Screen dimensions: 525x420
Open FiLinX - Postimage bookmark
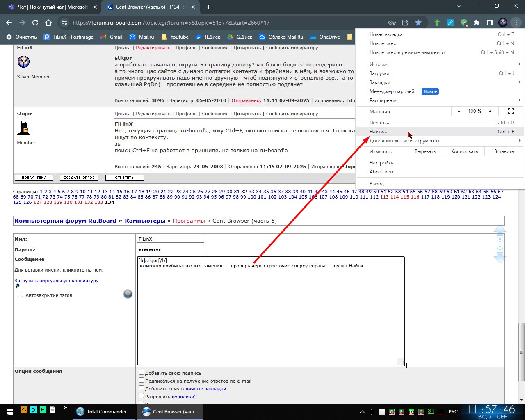tap(68, 37)
